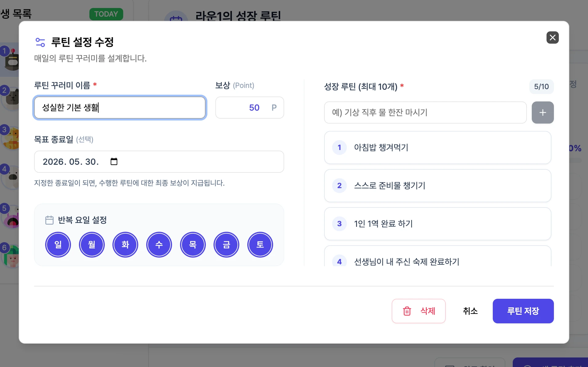Image resolution: width=588 pixels, height=367 pixels.
Task: Toggle Monday (월) repeat day
Action: click(92, 245)
